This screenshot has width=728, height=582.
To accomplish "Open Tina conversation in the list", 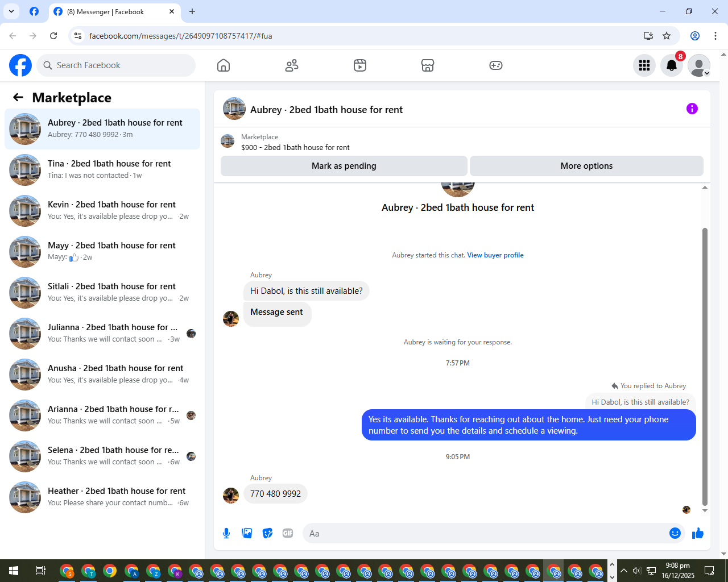I will 102,170.
